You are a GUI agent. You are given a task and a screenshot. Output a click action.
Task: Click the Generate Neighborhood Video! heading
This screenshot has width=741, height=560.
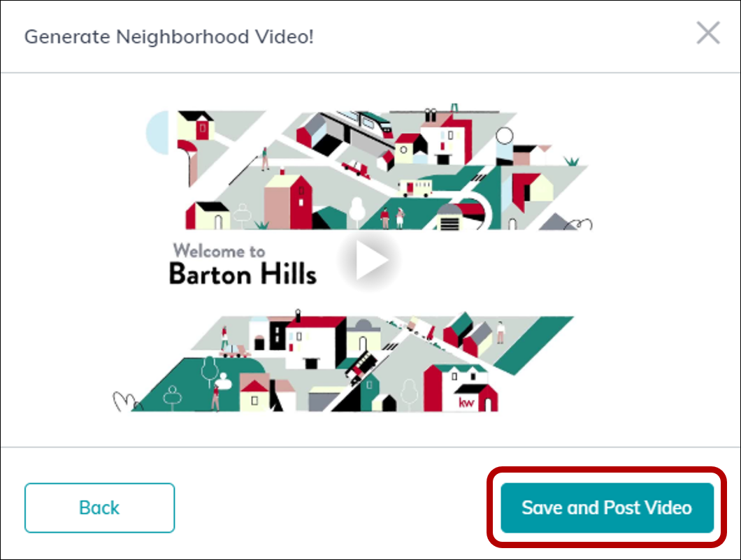point(168,37)
